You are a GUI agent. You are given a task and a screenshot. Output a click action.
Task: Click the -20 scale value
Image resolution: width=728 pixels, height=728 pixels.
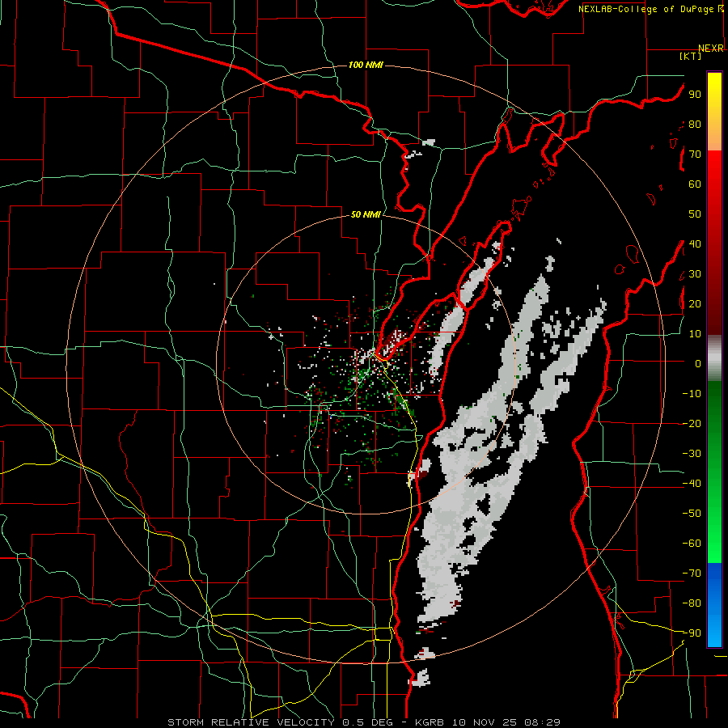click(x=692, y=423)
